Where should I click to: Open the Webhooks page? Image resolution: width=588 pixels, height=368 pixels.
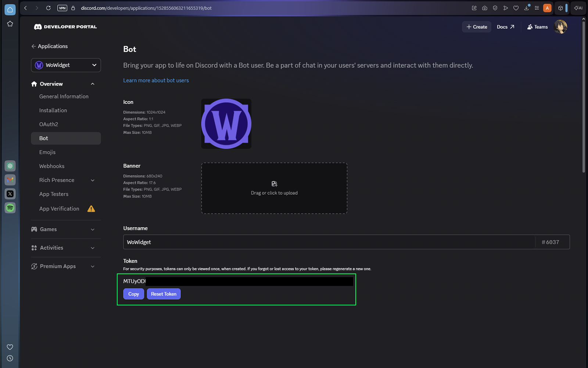52,166
